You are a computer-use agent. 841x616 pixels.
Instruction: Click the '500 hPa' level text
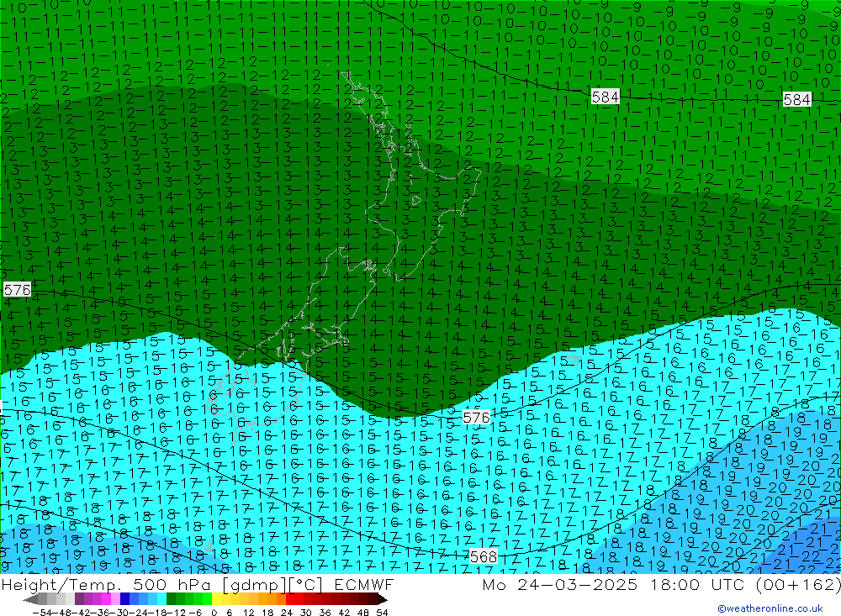(172, 585)
